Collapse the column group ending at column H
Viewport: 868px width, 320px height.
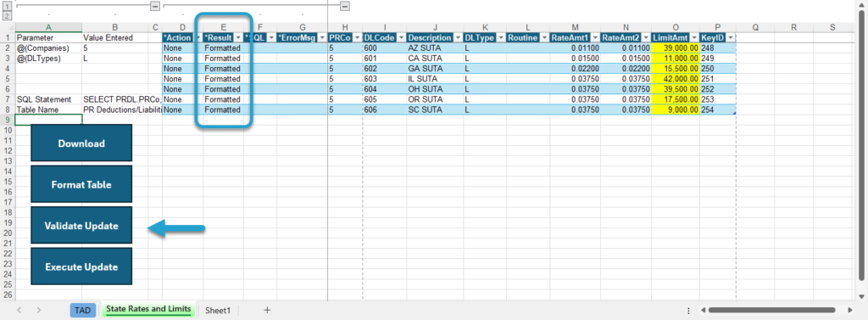pos(344,6)
